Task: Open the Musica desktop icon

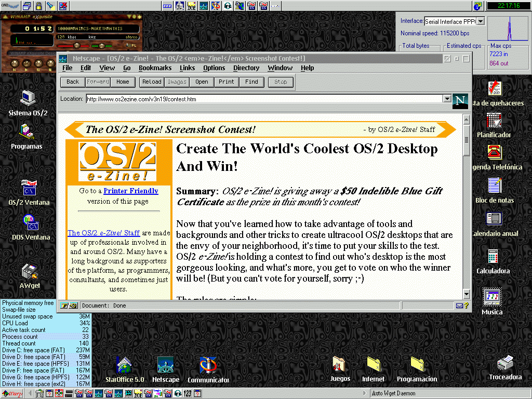Action: 492,302
